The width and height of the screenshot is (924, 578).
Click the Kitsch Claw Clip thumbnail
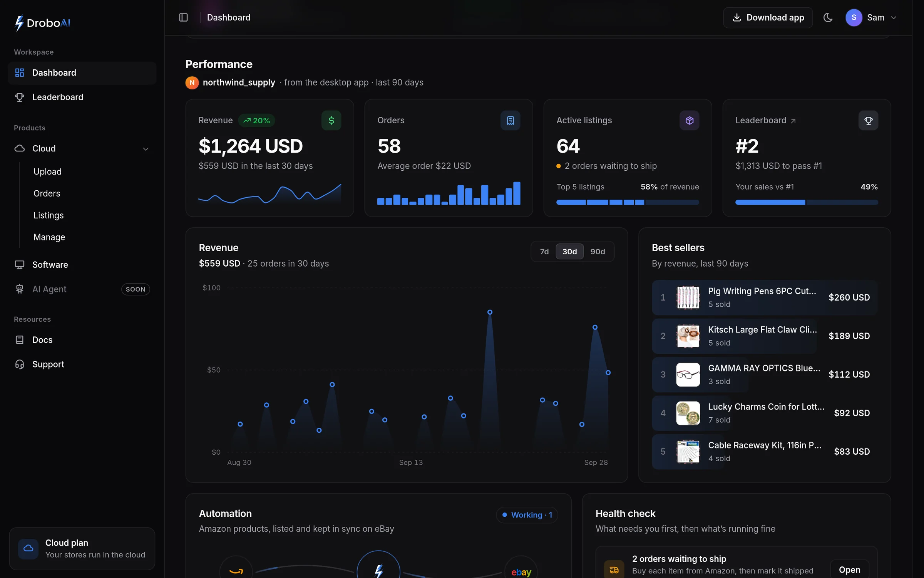point(688,336)
